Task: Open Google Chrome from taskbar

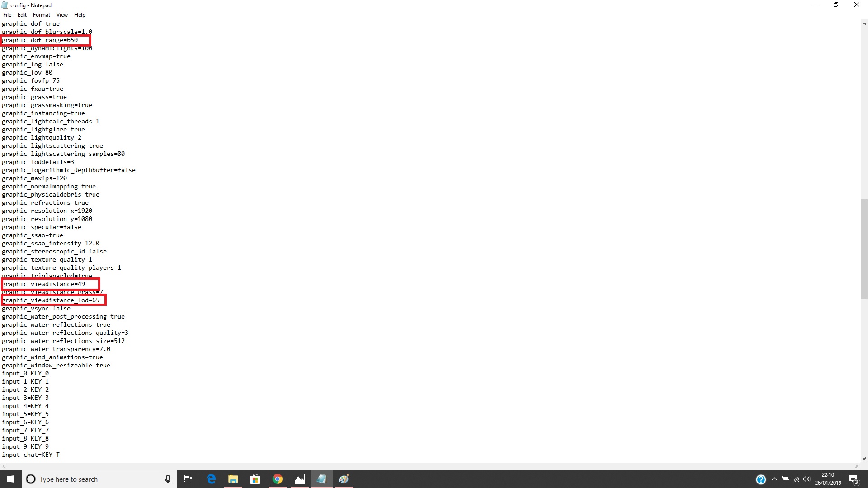Action: (x=278, y=479)
